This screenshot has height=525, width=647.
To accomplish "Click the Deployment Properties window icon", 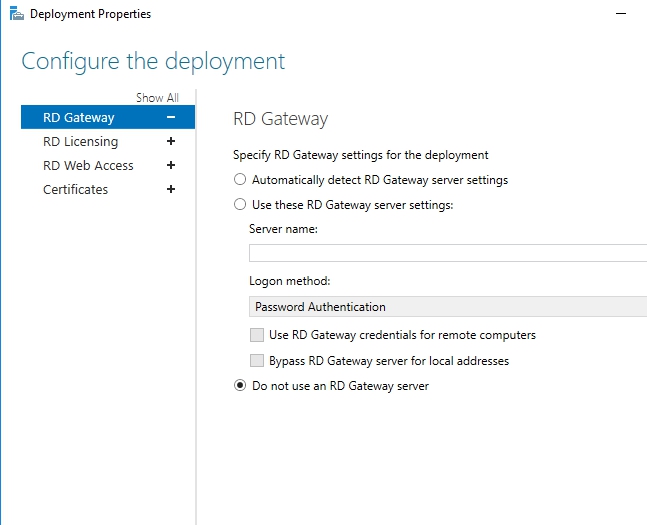I will click(x=13, y=14).
